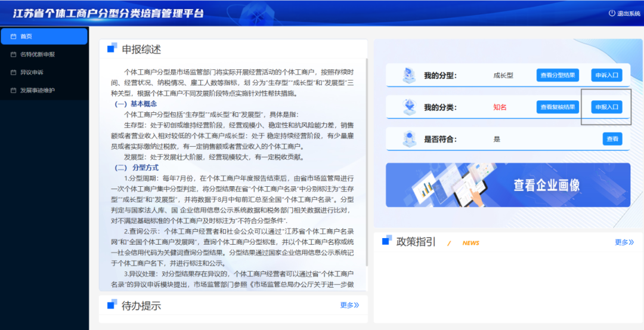Image resolution: width=644 pixels, height=330 pixels.
Task: Open 更多 in the 政策指引 panel
Action: 624,242
